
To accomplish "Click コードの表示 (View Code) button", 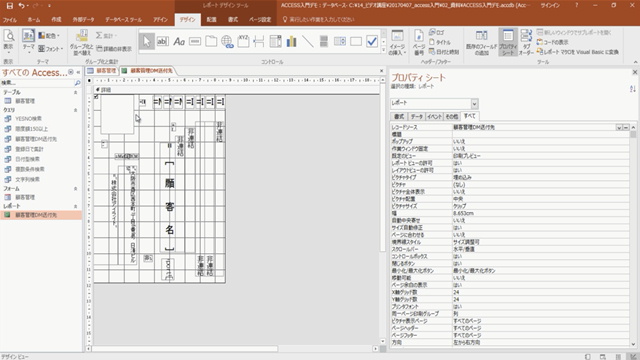I will pos(553,42).
